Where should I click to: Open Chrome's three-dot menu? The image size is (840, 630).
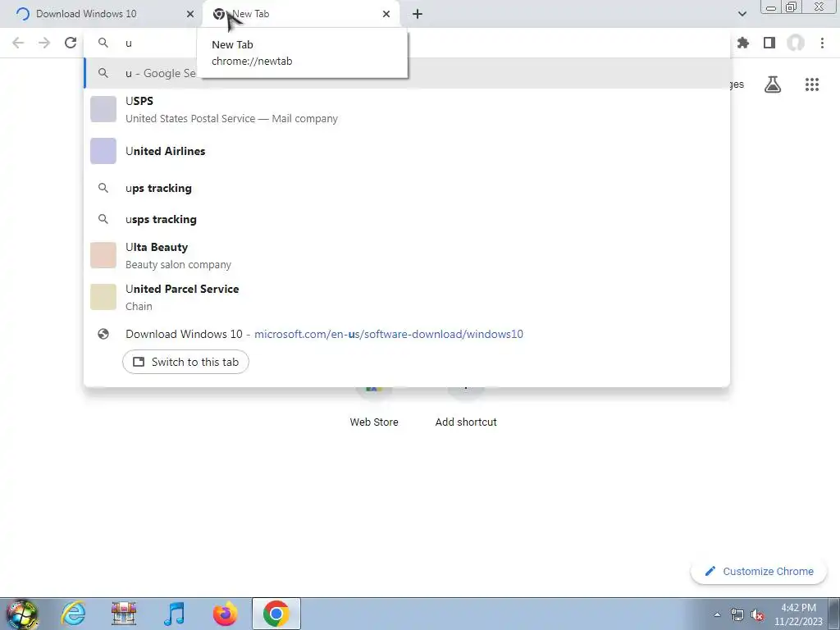(x=822, y=43)
